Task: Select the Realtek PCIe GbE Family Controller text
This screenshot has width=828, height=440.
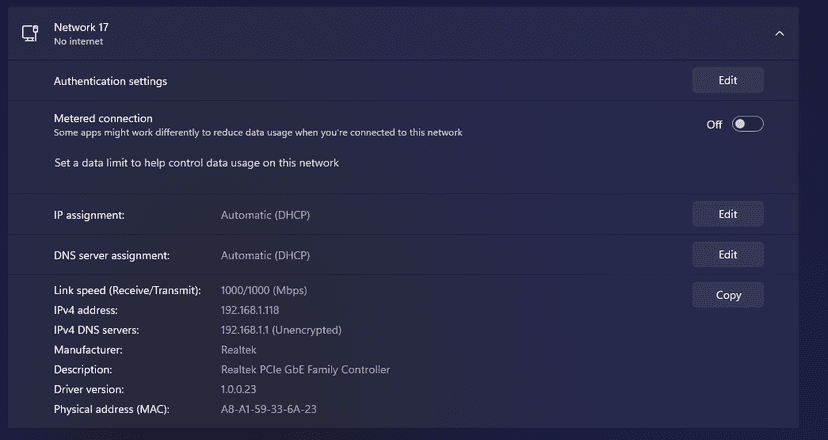Action: coord(305,370)
